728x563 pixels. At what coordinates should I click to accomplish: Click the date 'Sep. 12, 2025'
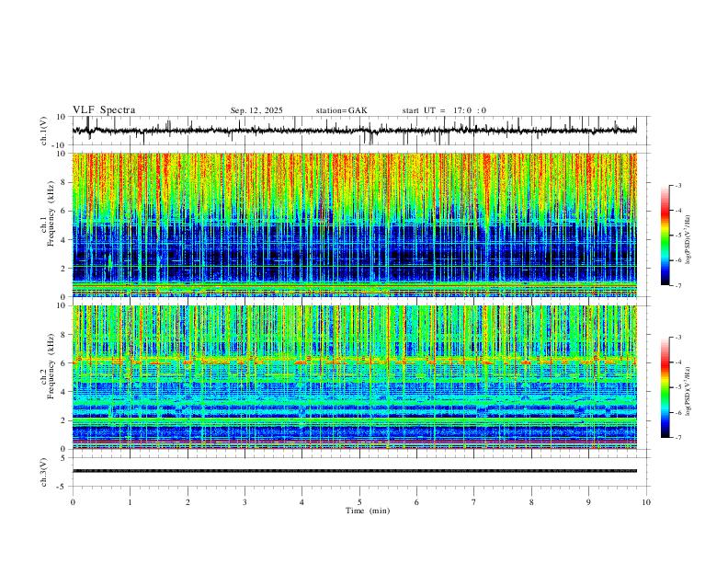256,110
